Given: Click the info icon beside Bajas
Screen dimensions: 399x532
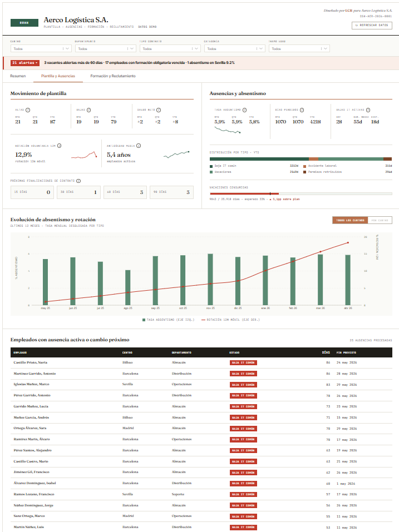Looking at the screenshot, I should (88, 110).
